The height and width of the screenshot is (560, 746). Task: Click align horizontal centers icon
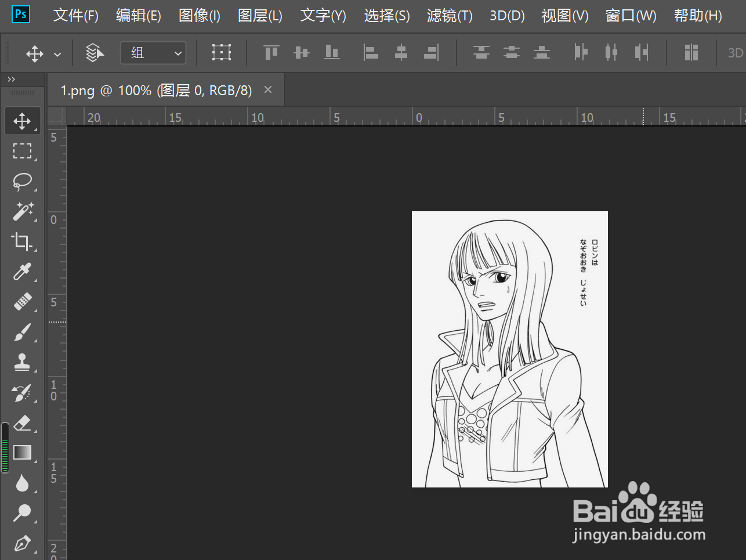tap(401, 53)
